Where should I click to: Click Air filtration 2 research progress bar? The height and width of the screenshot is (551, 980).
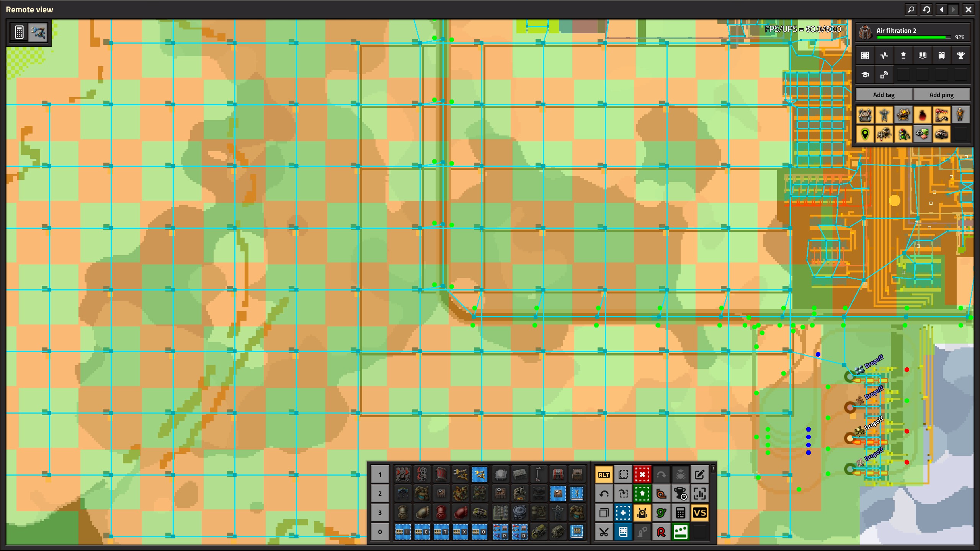[x=913, y=37]
